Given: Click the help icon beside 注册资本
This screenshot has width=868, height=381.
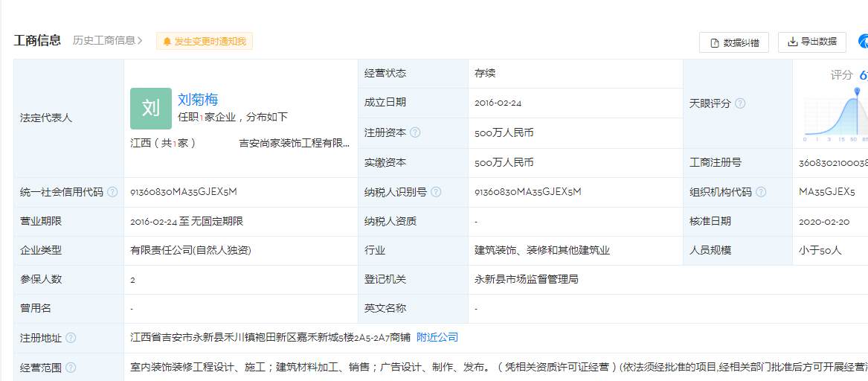Looking at the screenshot, I should [415, 132].
